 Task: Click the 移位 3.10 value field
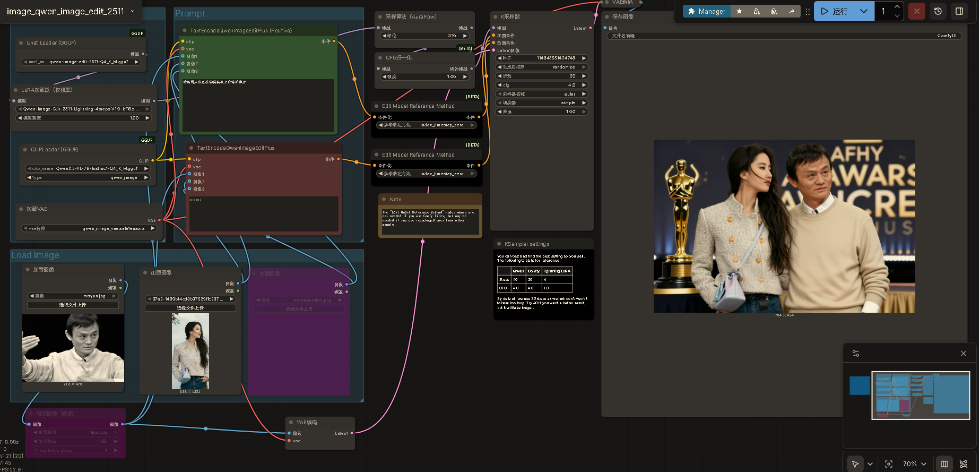tap(425, 36)
